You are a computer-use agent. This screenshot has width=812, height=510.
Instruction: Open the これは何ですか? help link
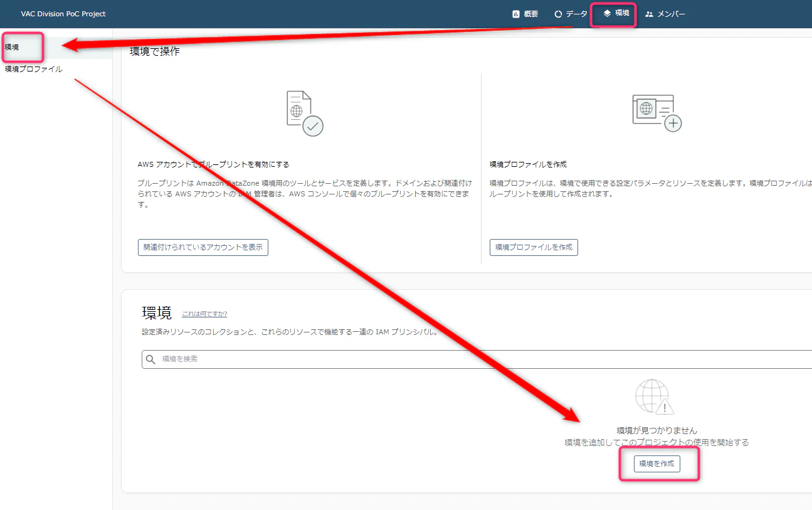click(204, 314)
